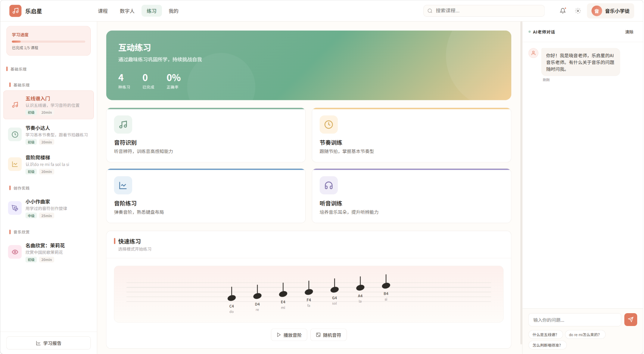Image resolution: width=644 pixels, height=354 pixels.
Task: Open the 音符识别 exercise card title
Action: tap(125, 143)
